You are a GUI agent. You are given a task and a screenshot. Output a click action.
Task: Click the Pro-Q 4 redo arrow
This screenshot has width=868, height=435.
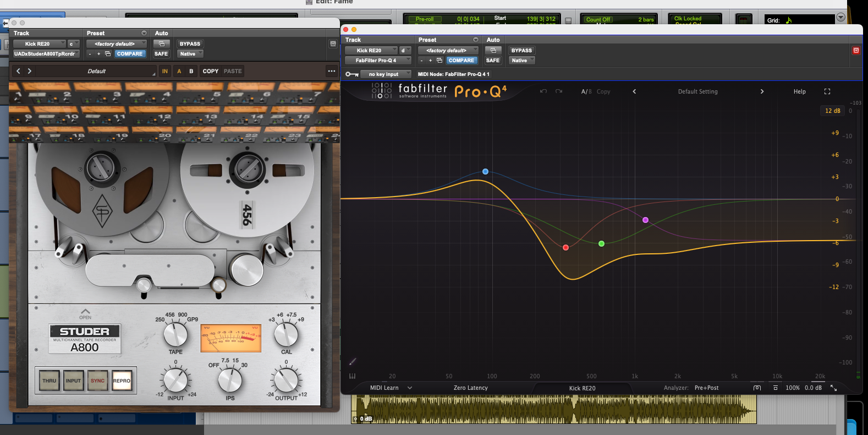pos(559,91)
